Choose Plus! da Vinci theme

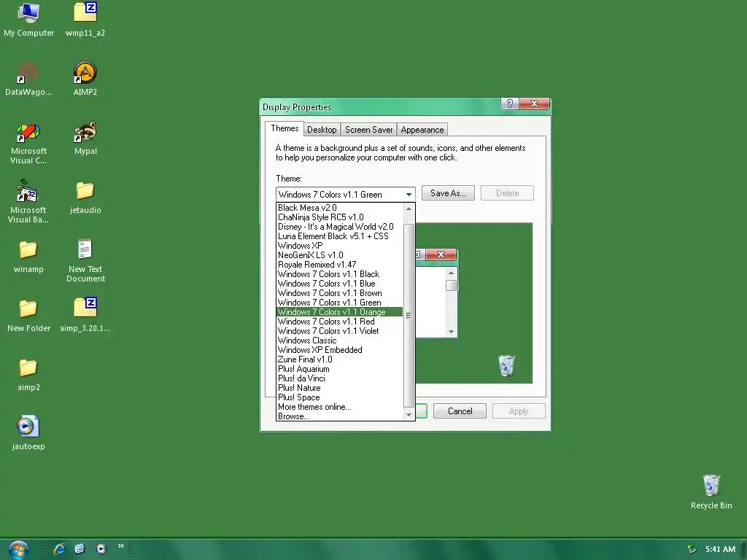[339, 378]
